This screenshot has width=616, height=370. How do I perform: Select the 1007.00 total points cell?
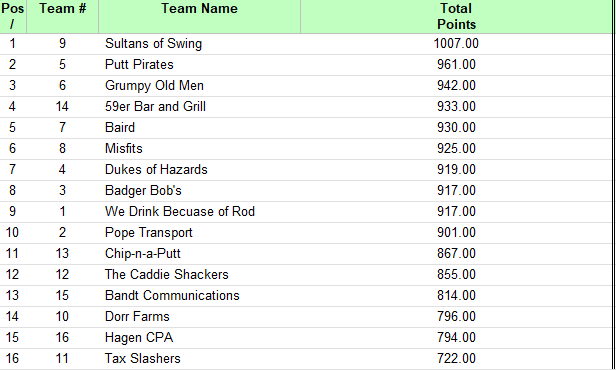coord(456,44)
